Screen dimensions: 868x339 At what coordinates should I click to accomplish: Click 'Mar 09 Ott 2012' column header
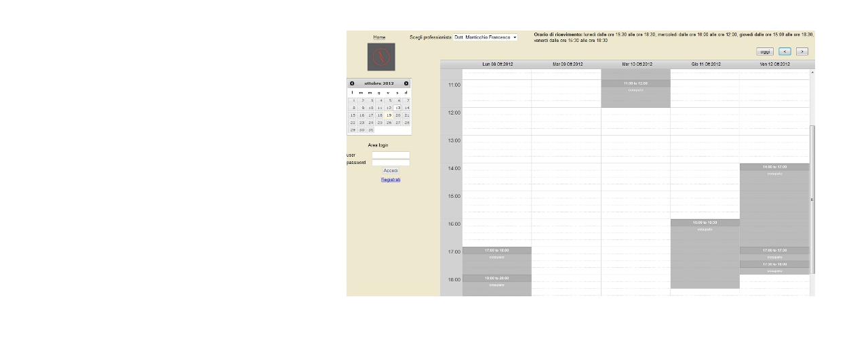[567, 64]
